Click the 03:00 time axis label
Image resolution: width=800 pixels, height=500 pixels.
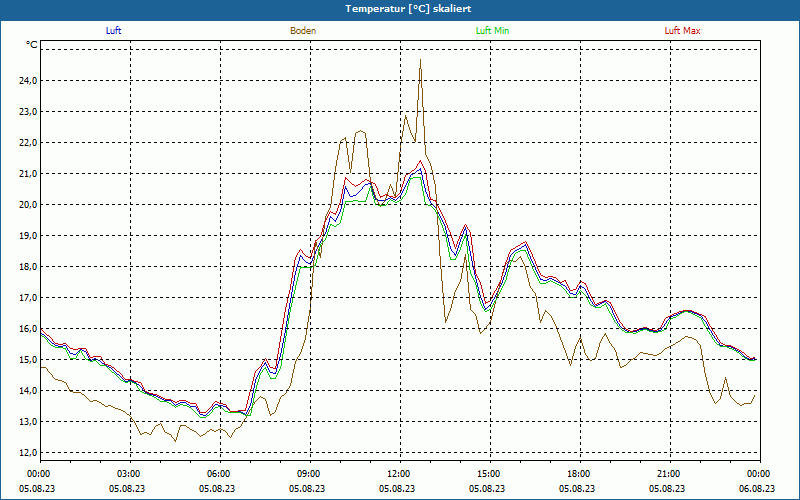click(x=131, y=474)
